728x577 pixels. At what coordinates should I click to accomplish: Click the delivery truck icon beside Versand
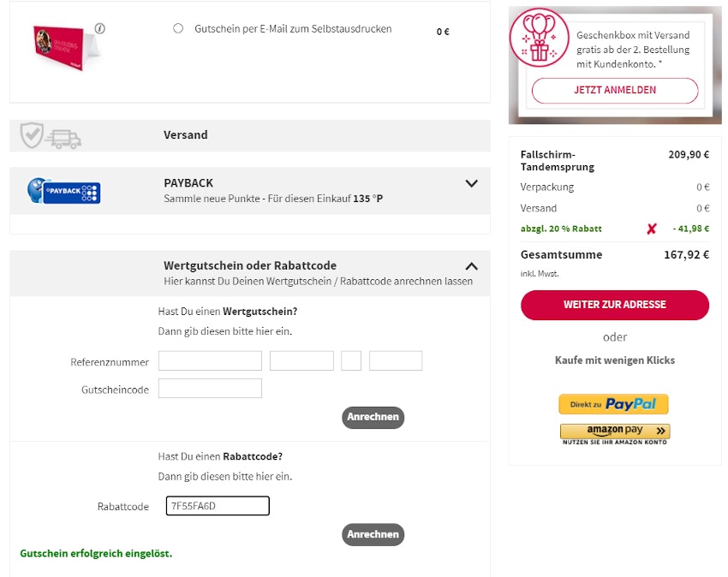[x=64, y=134]
